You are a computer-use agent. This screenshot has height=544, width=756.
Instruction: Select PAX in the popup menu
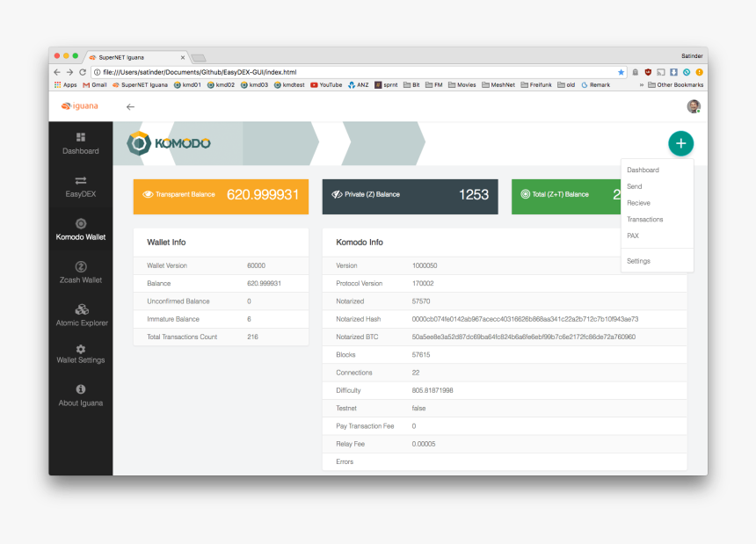coord(632,236)
